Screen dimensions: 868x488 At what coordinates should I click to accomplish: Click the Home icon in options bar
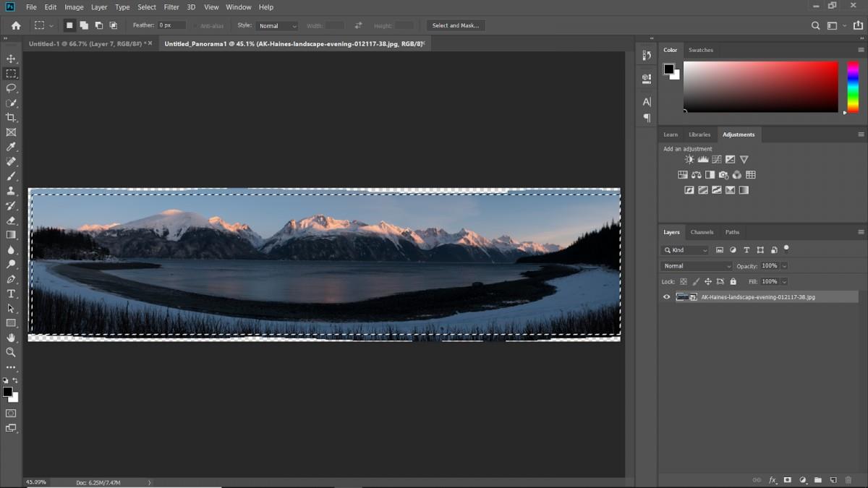pos(15,25)
